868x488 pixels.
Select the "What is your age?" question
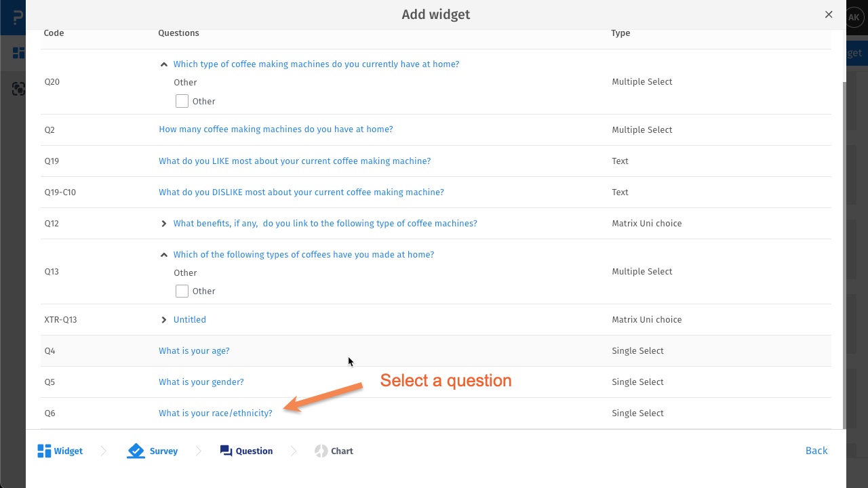[194, 350]
